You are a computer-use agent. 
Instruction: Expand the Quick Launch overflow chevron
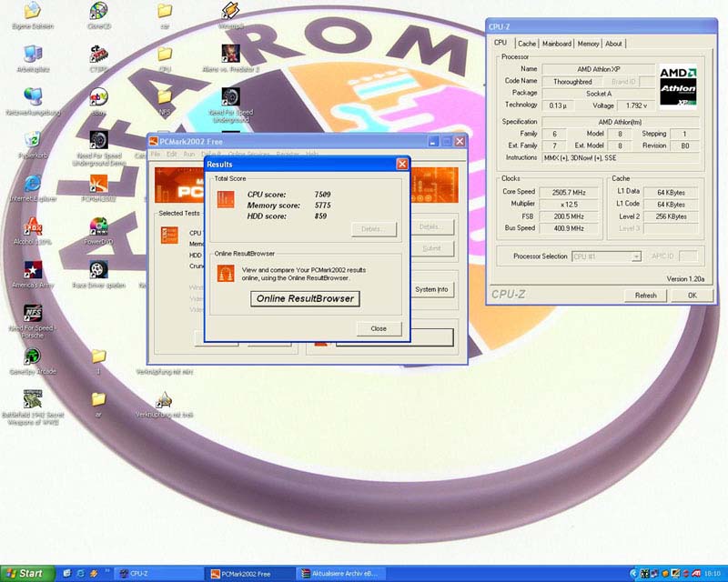tap(107, 571)
